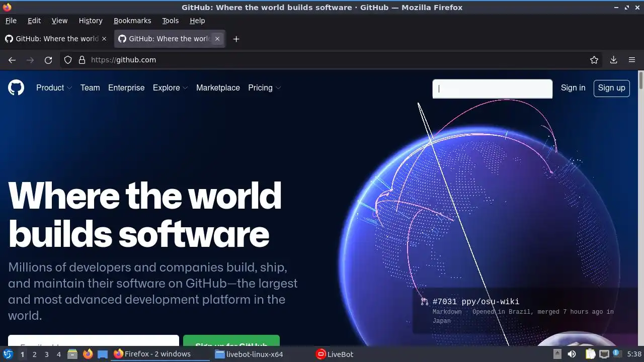
Task: Open Firefox - 2 windows taskbar entry
Action: 160,354
